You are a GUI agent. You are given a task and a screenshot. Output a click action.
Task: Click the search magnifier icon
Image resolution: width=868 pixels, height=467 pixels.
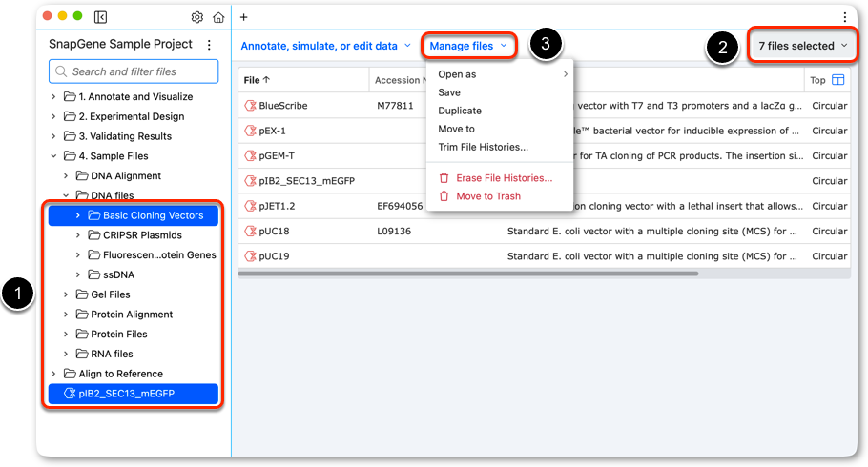pos(61,71)
